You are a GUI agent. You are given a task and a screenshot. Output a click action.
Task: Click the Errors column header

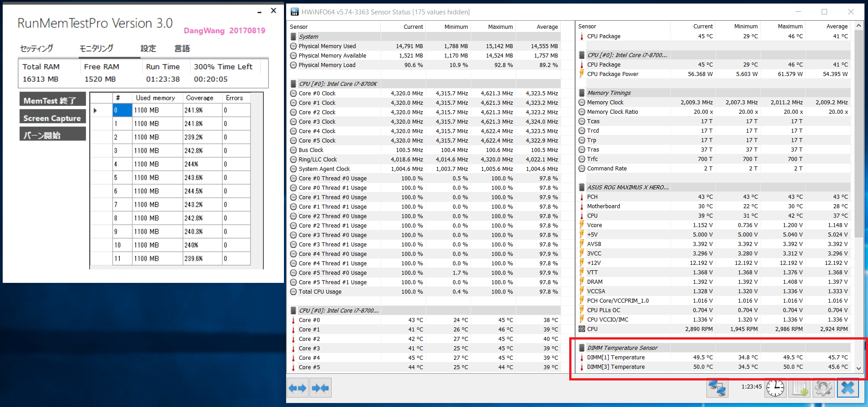click(x=236, y=98)
